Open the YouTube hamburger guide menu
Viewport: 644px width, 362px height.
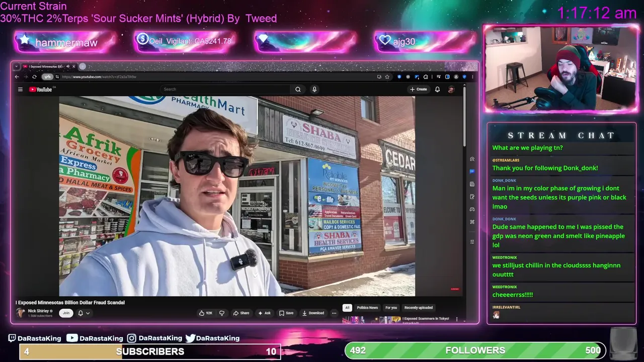click(20, 89)
